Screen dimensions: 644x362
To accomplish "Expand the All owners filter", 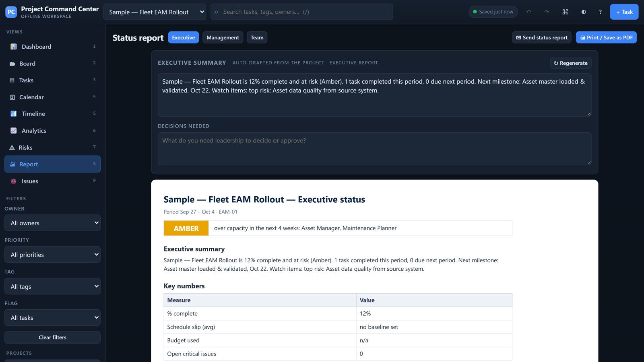I will pyautogui.click(x=52, y=223).
